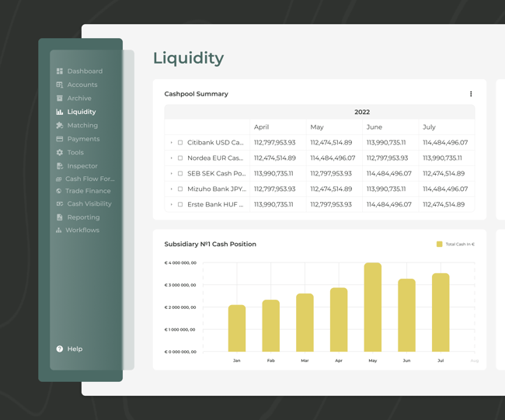Expand the Erste Bank HUF row
The width and height of the screenshot is (505, 420).
click(172, 204)
